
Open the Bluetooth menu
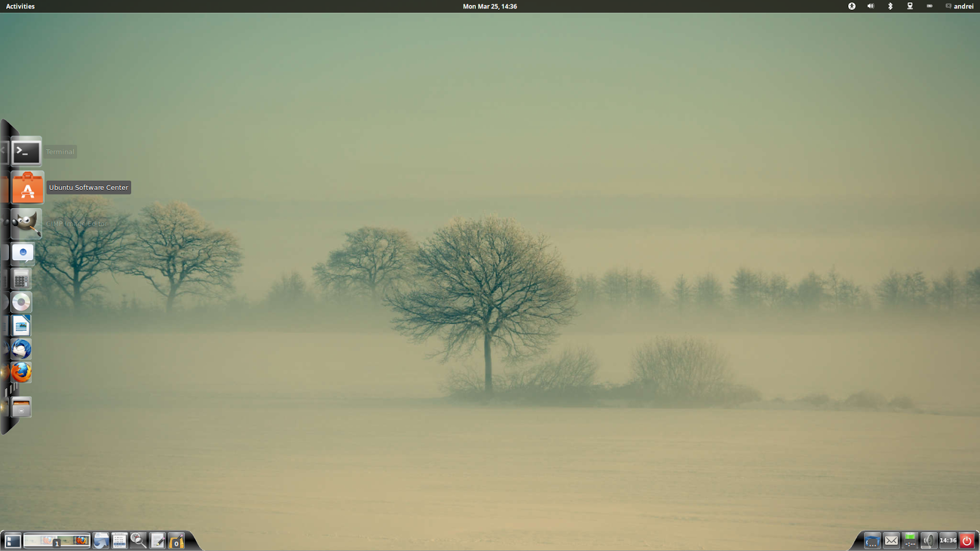pyautogui.click(x=890, y=6)
